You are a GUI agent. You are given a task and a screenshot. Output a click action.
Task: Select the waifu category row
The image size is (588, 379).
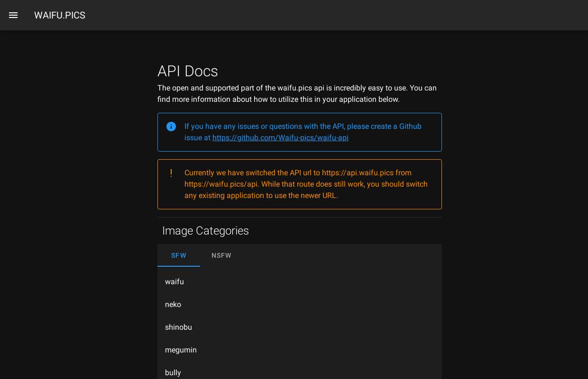[300, 281]
